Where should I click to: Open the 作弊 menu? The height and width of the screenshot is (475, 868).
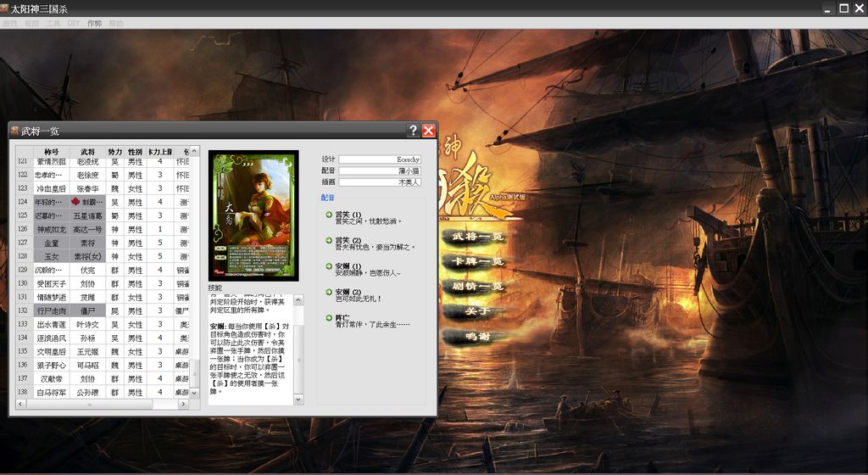[95, 23]
